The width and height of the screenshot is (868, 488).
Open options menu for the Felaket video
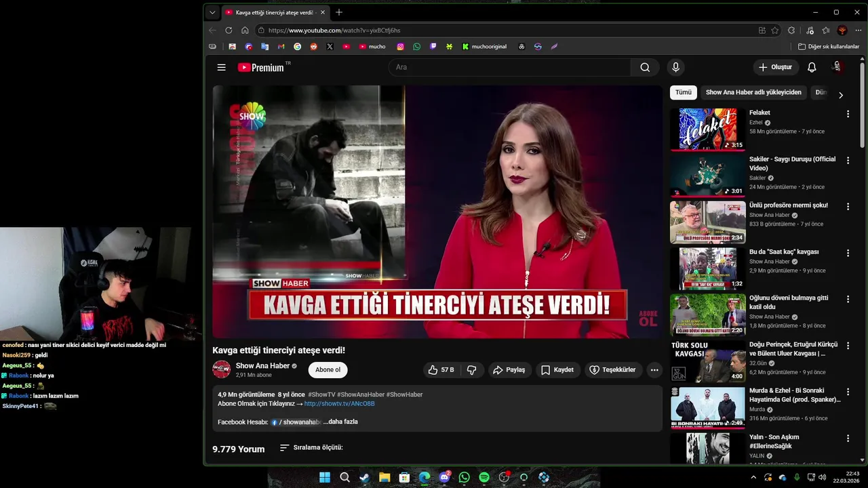pyautogui.click(x=847, y=114)
